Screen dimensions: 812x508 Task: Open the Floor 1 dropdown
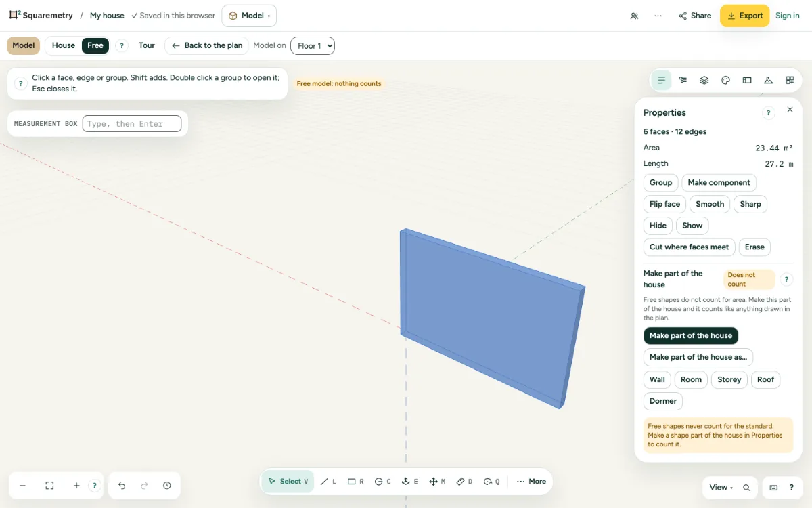[313, 45]
